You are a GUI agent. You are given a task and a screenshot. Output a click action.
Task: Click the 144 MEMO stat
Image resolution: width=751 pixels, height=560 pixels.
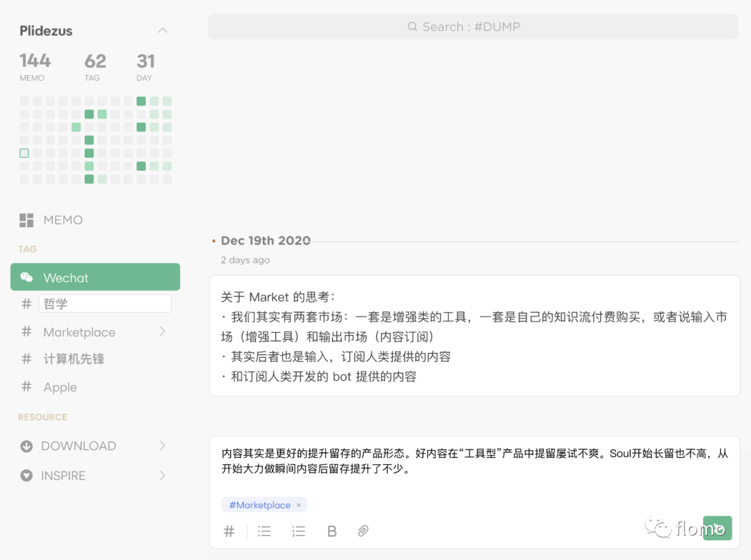click(35, 67)
